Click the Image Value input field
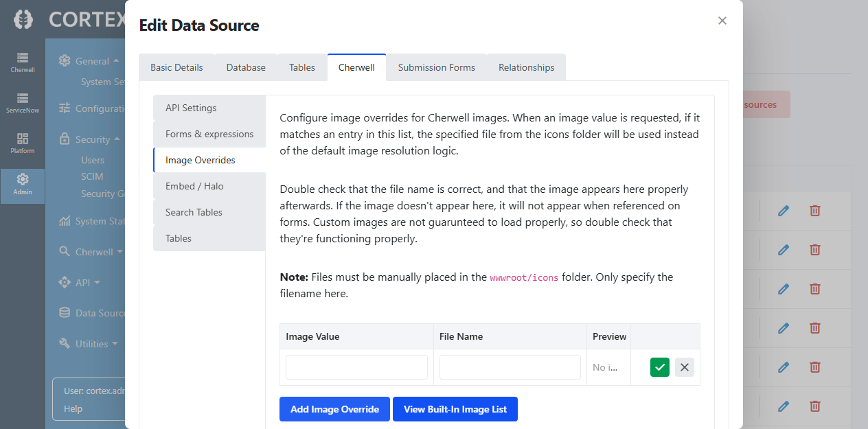The image size is (868, 429). [x=356, y=367]
